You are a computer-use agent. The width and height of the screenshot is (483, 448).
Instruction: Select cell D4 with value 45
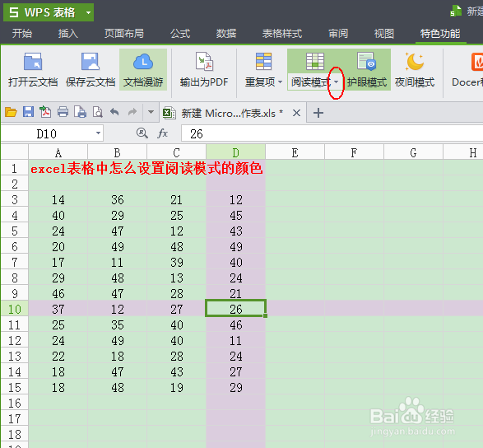tap(235, 216)
